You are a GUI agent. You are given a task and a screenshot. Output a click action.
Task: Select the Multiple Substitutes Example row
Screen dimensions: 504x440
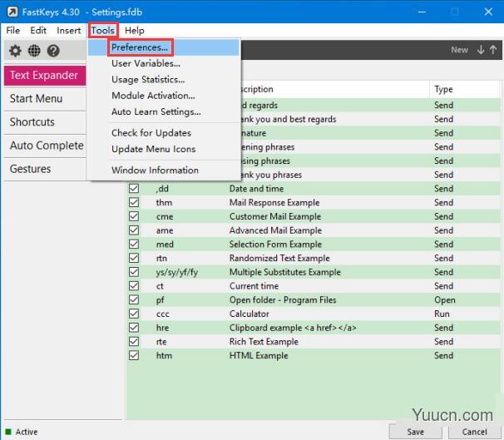(314, 272)
